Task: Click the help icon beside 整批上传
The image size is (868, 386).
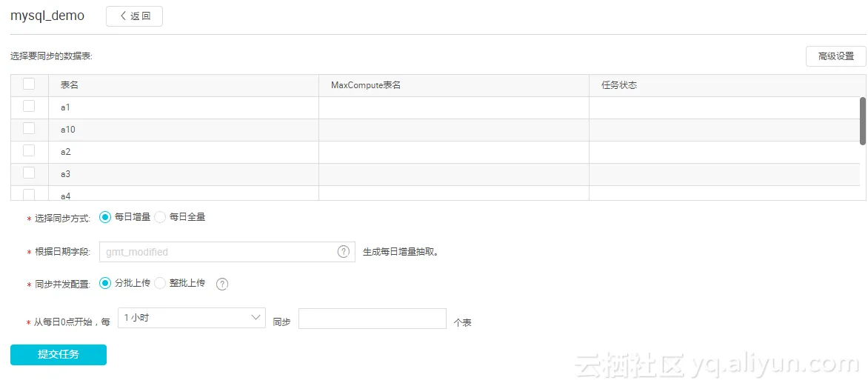Action: (x=222, y=284)
